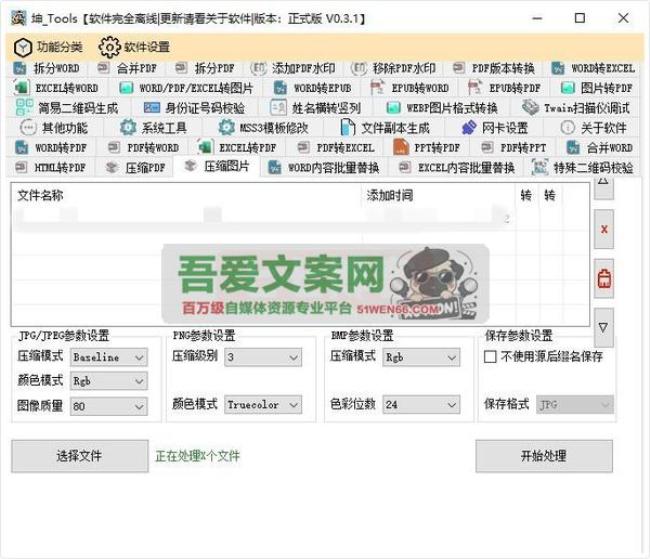Click the WORD转EPUB icon

pyautogui.click(x=280, y=88)
